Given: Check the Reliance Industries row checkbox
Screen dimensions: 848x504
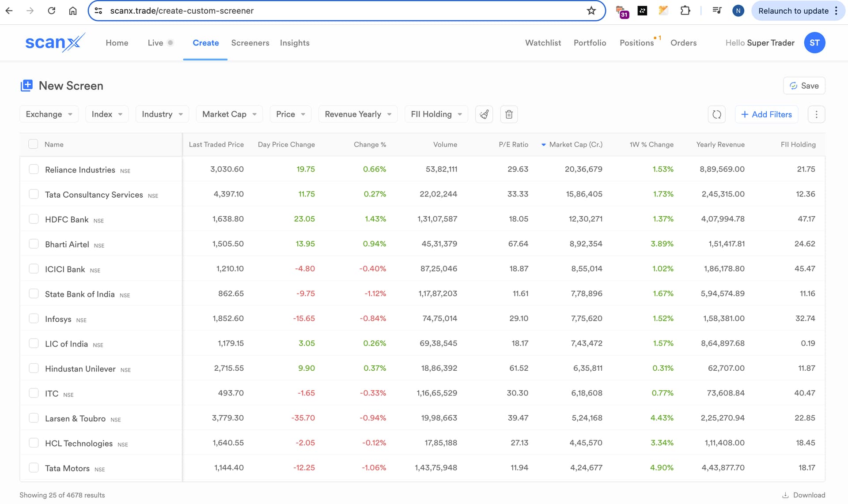Looking at the screenshot, I should click(x=34, y=169).
